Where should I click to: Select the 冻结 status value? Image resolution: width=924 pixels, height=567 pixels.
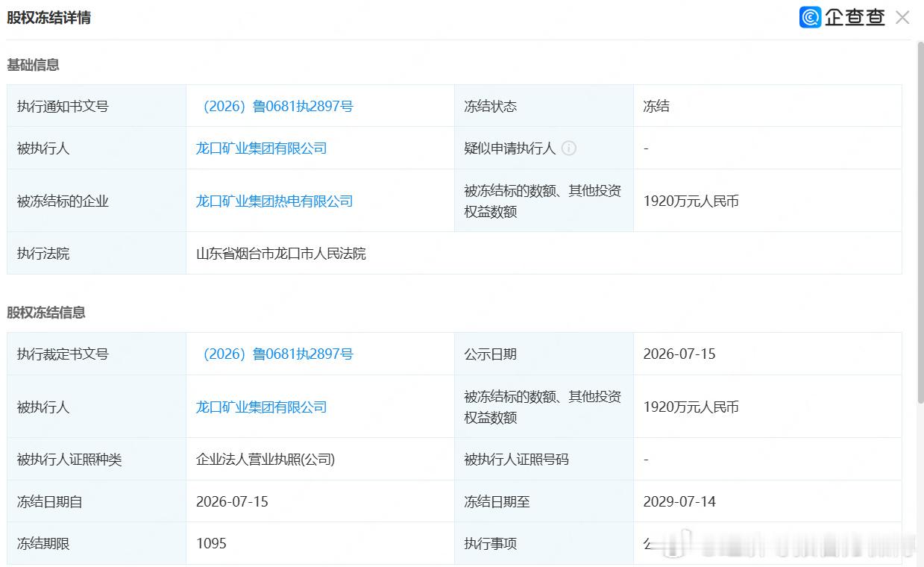click(656, 107)
